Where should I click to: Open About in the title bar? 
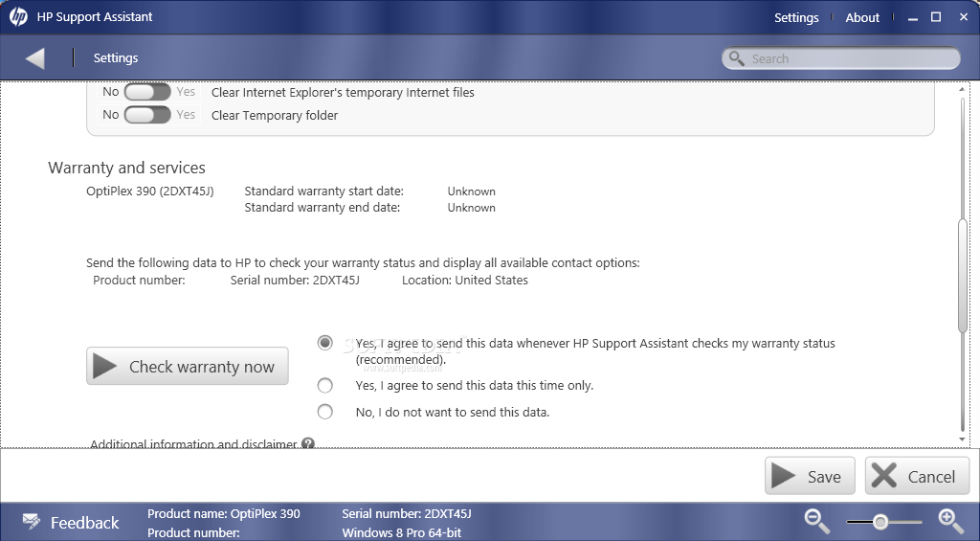tap(862, 17)
